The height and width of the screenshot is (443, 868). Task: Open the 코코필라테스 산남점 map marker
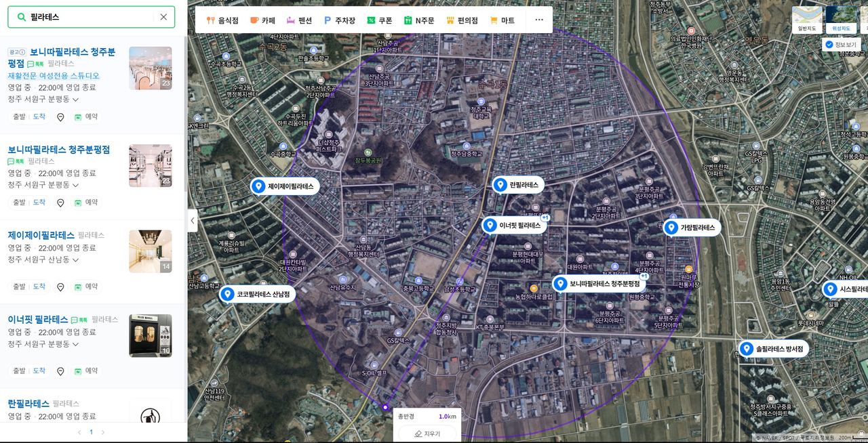coord(257,294)
